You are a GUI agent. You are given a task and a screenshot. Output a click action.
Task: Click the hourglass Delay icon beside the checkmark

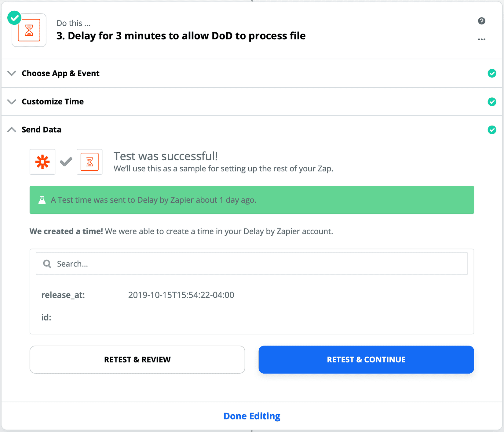tap(89, 162)
